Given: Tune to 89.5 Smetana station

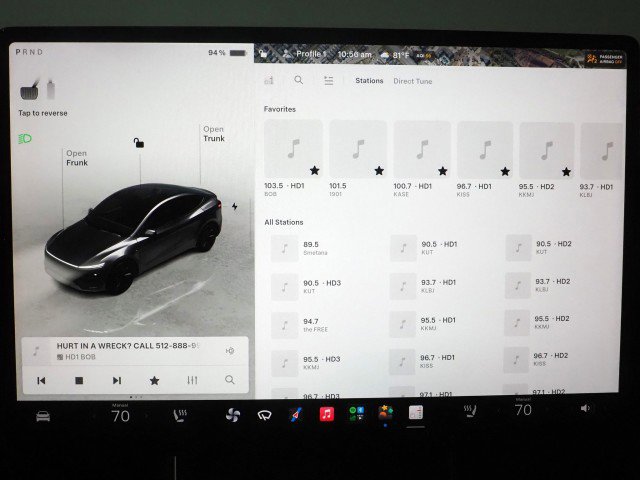Looking at the screenshot, I should coord(302,248).
